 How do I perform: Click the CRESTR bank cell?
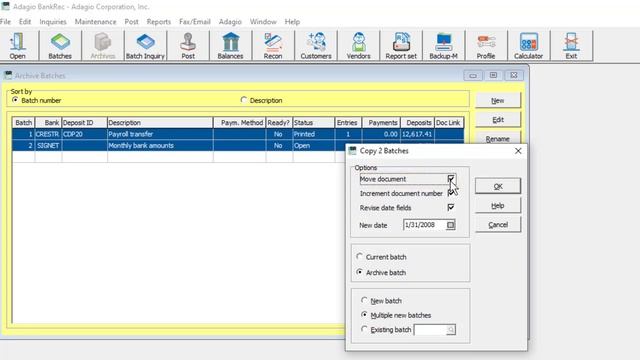[48, 134]
